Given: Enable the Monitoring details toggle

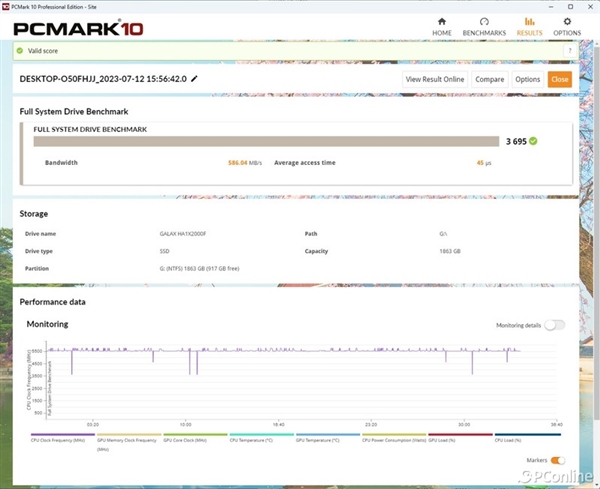Looking at the screenshot, I should pos(554,325).
